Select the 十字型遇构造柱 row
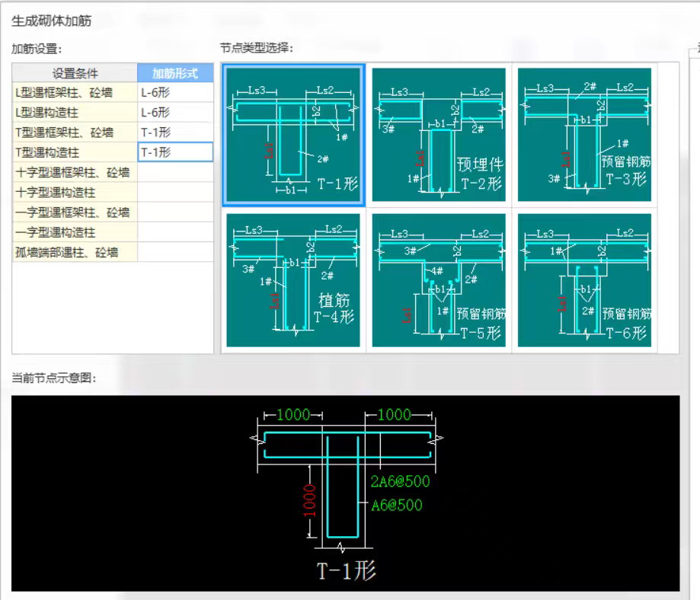 point(72,192)
